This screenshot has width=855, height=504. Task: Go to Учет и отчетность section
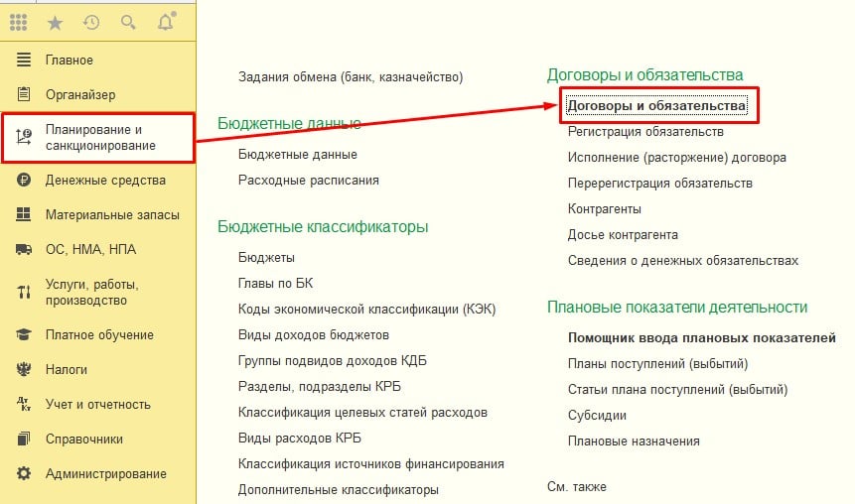click(97, 405)
